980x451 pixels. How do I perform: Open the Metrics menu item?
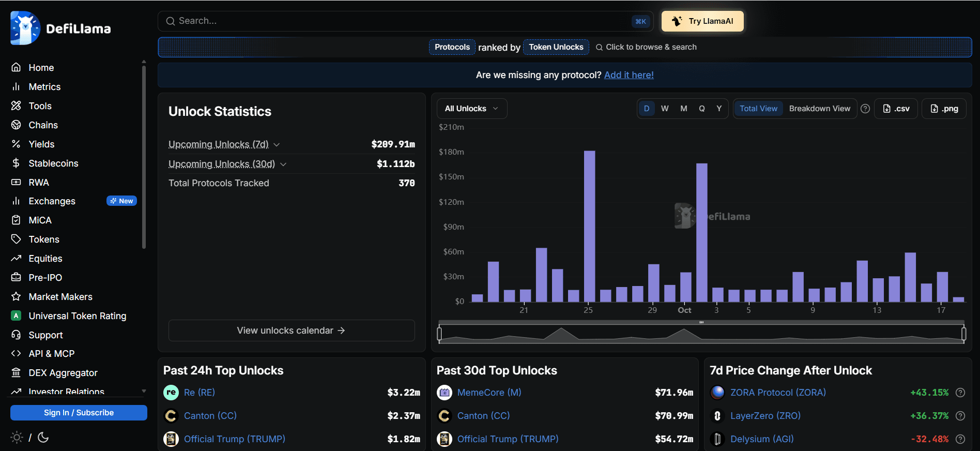click(x=44, y=86)
